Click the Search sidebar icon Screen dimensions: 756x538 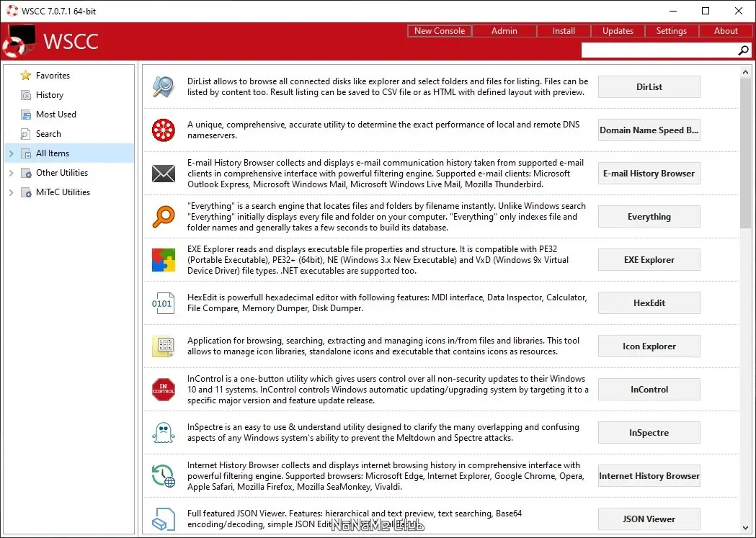click(25, 134)
